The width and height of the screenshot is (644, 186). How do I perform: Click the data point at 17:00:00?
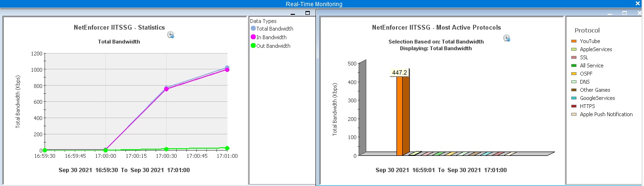click(x=105, y=150)
